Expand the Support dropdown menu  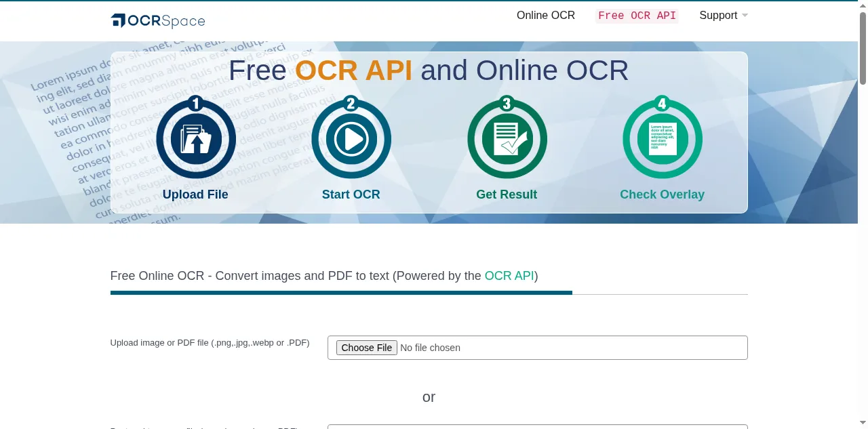point(724,16)
